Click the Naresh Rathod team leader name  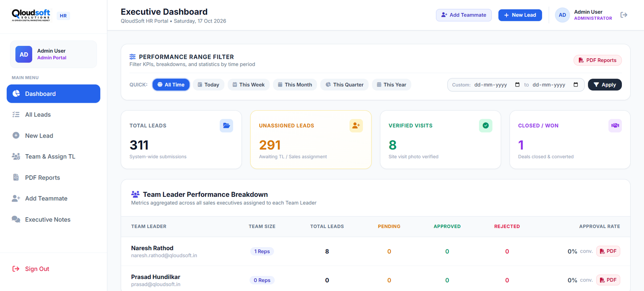152,248
